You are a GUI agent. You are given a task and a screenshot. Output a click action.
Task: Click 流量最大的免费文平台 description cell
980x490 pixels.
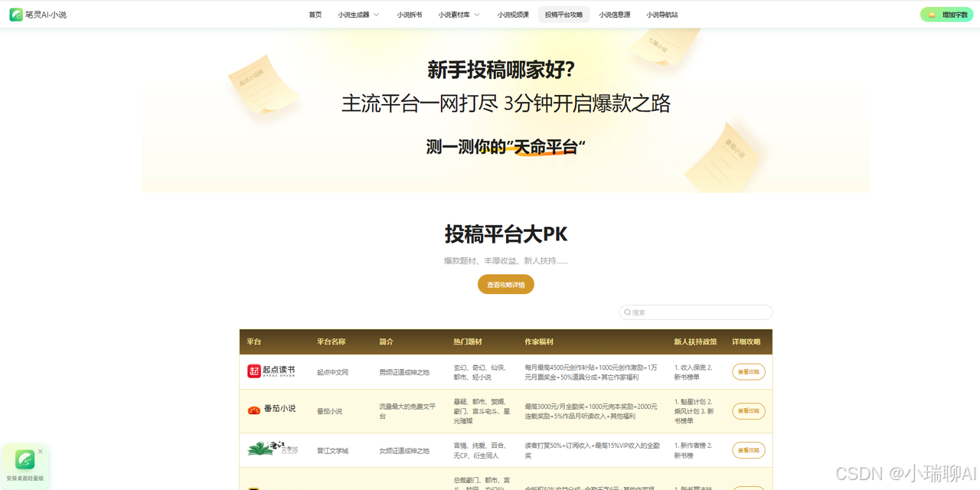click(407, 411)
